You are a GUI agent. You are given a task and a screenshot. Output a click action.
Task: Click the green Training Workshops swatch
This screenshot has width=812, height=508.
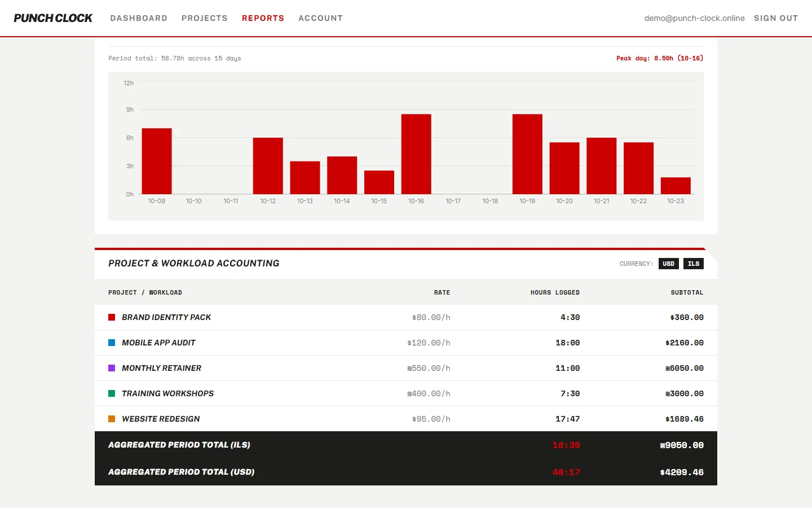point(112,393)
